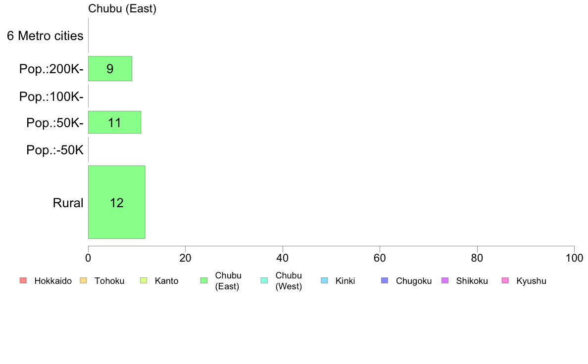Click the Chubu (West) teal legend swatch
588x364 pixels.
point(264,280)
